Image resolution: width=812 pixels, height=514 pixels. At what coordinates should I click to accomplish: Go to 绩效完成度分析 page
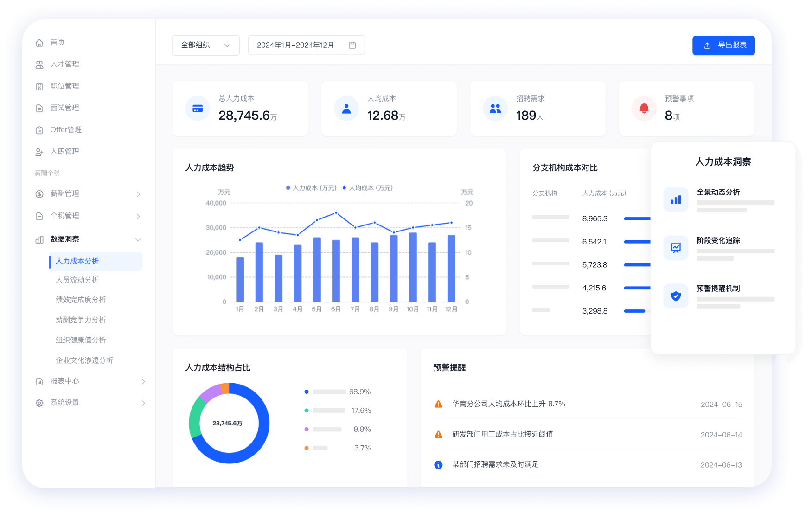click(x=81, y=300)
